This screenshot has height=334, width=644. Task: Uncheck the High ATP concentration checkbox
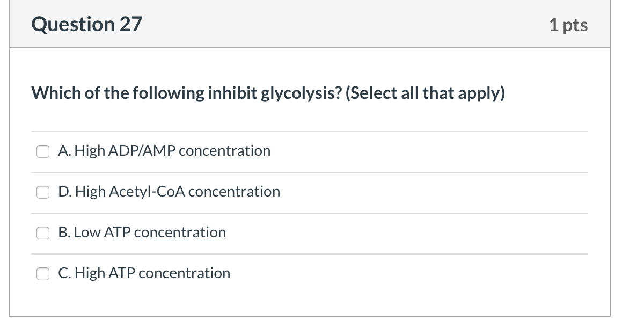point(43,274)
